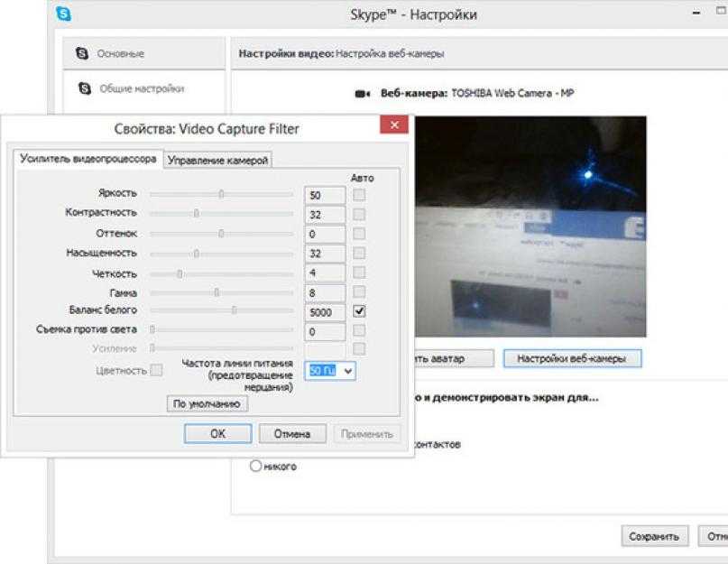
Task: Click the Баланс белого value field 5000
Action: tap(325, 312)
